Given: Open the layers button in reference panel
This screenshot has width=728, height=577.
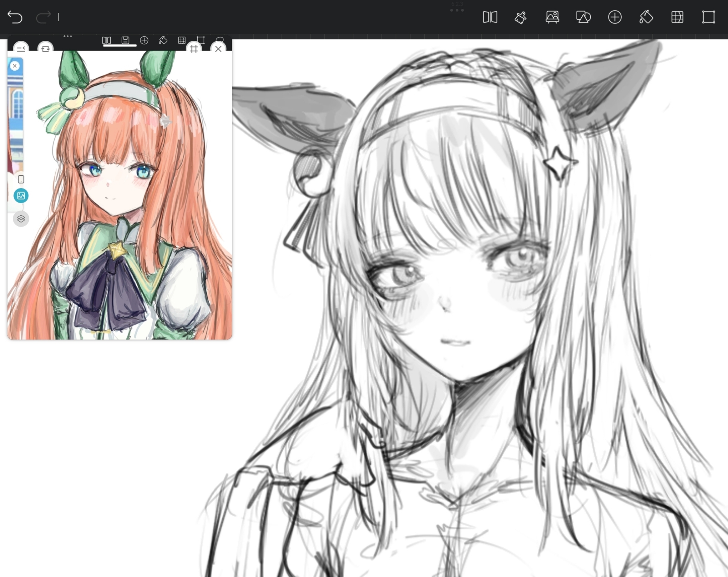Looking at the screenshot, I should click(x=21, y=219).
